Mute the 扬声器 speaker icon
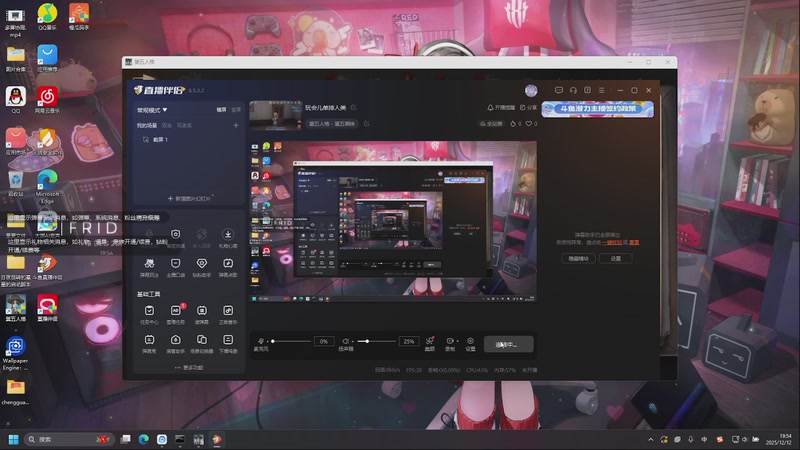The width and height of the screenshot is (800, 450). 345,341
